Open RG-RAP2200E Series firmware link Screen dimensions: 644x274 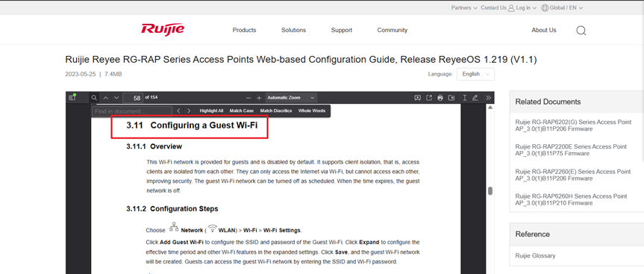point(571,150)
